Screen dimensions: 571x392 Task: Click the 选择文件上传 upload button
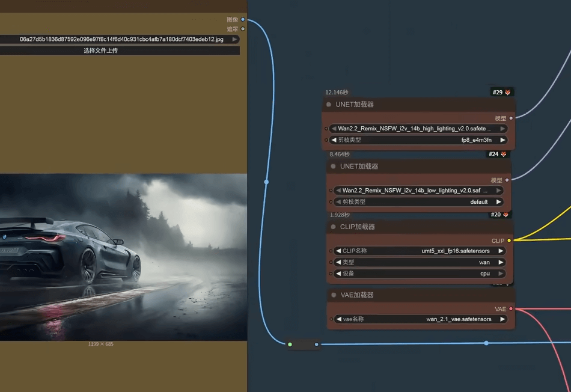tap(120, 51)
